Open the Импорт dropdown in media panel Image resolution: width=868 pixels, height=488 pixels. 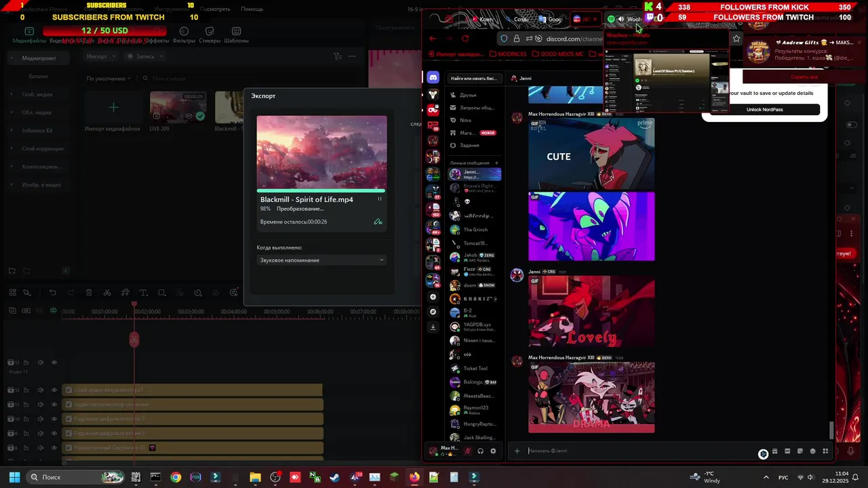tap(102, 56)
